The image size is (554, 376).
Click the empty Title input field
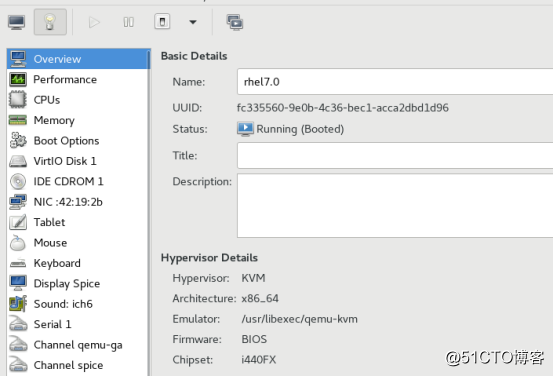[395, 155]
